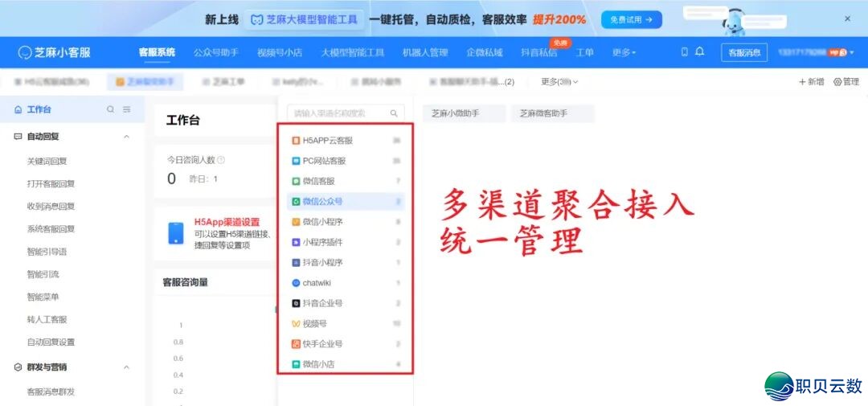Open 收到消息回复 menu item
The image size is (868, 406).
pos(51,207)
